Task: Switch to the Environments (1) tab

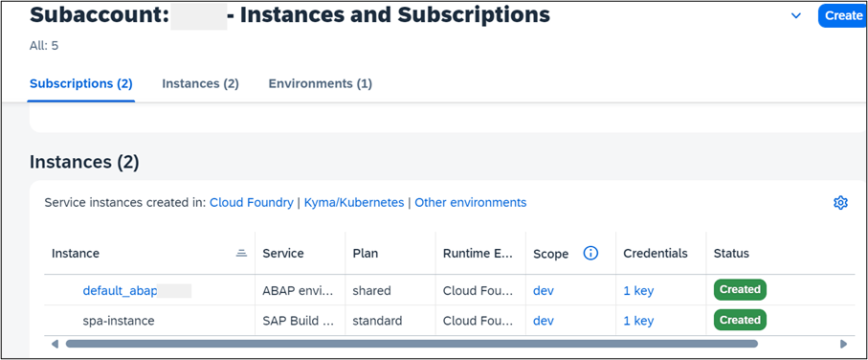Action: pos(320,83)
